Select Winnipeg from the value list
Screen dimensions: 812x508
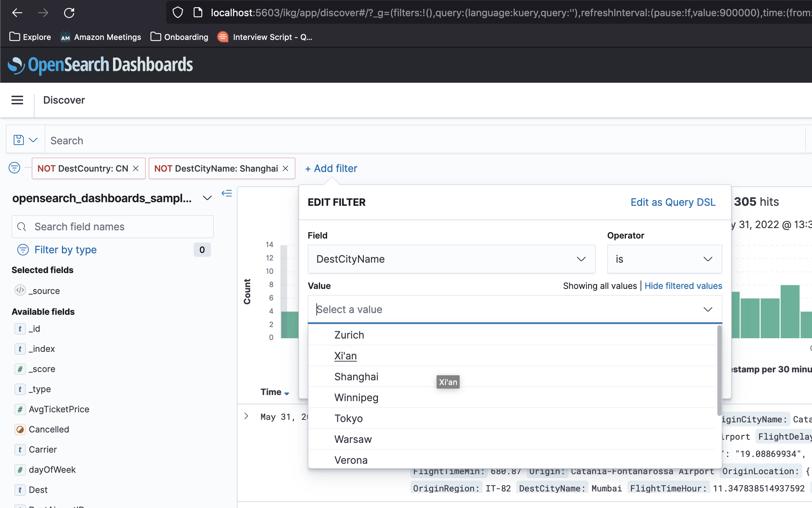coord(356,398)
